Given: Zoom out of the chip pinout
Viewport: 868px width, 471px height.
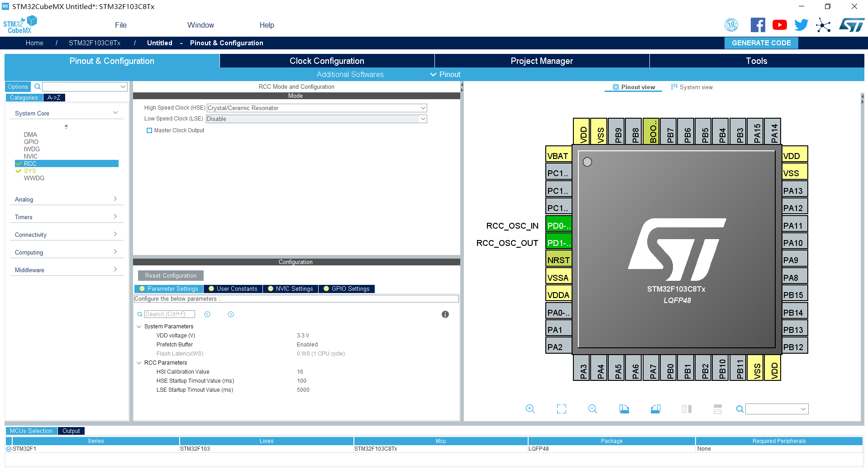Looking at the screenshot, I should click(593, 409).
